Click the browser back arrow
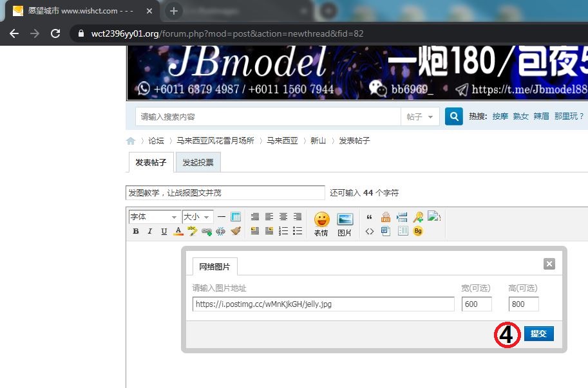588x388 pixels. (14, 33)
